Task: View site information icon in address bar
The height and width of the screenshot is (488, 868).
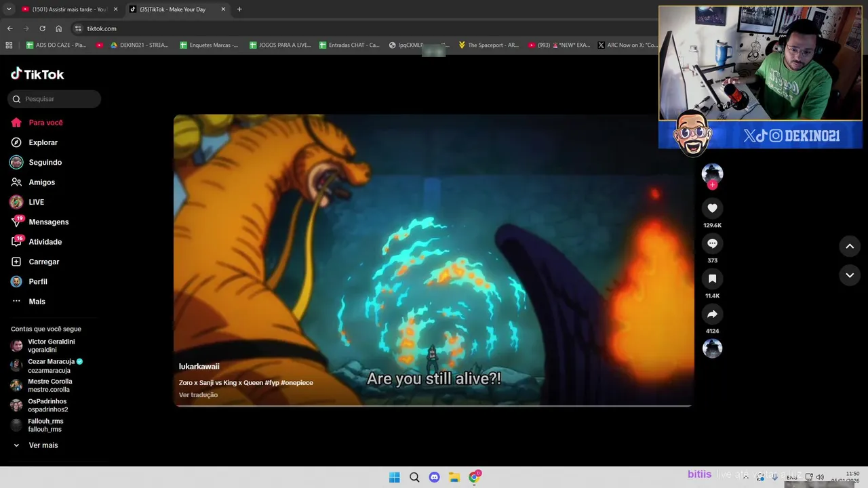Action: click(x=78, y=28)
